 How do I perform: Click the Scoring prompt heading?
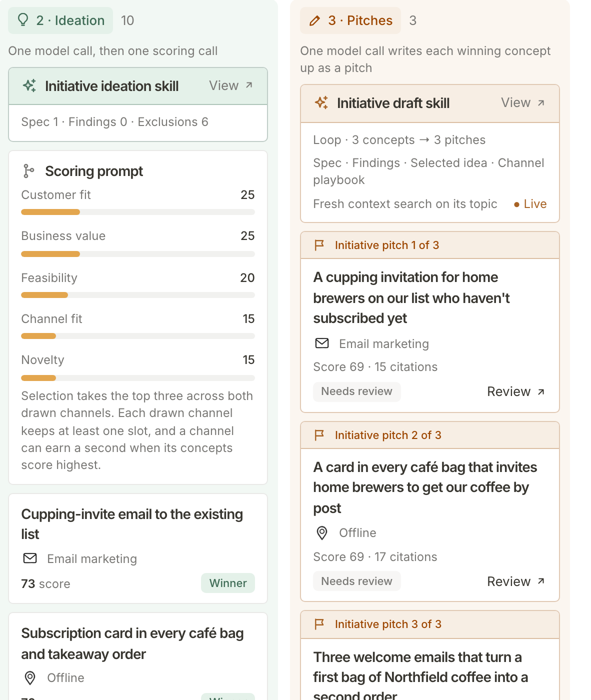pos(94,171)
